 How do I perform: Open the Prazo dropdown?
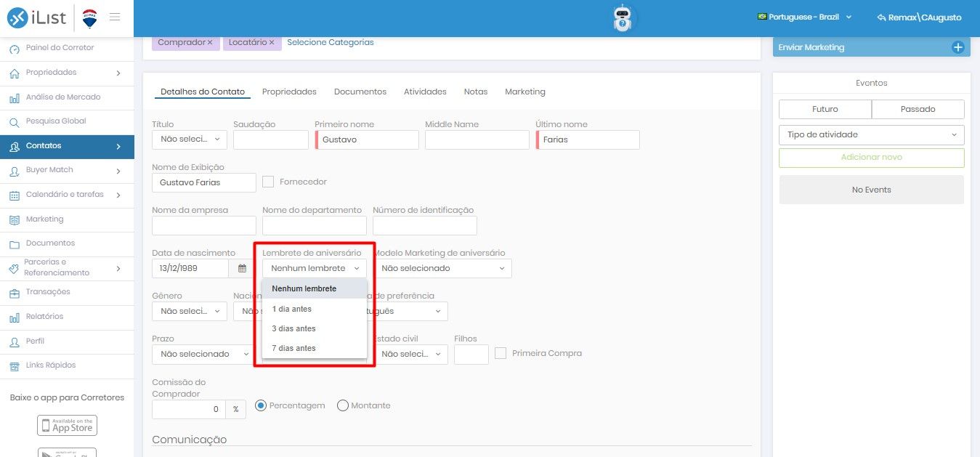[x=203, y=354]
